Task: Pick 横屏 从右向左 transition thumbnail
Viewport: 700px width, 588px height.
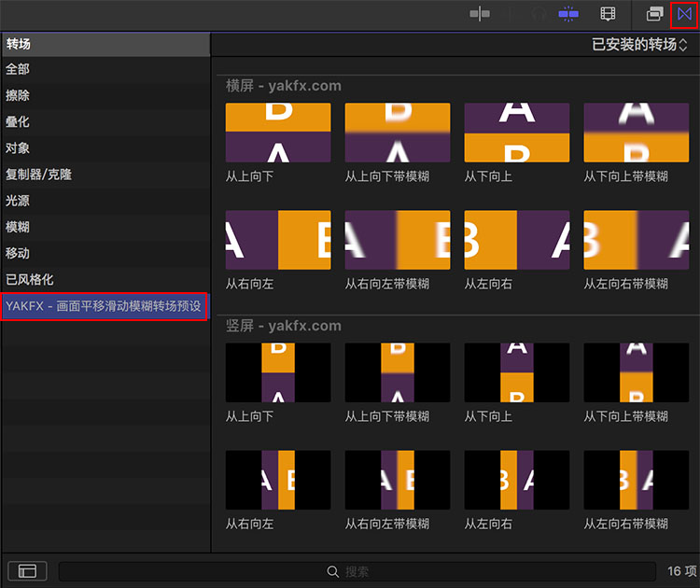Action: tap(278, 240)
